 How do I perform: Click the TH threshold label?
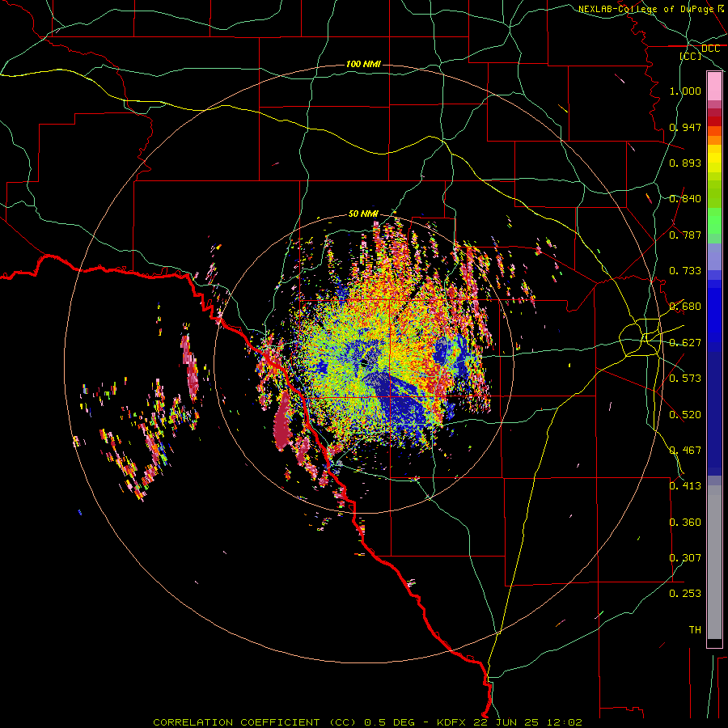pos(695,630)
